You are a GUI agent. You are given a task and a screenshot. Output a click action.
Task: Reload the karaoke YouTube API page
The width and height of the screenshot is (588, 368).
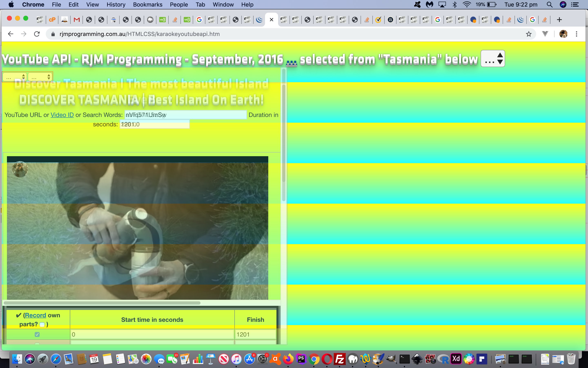(37, 34)
